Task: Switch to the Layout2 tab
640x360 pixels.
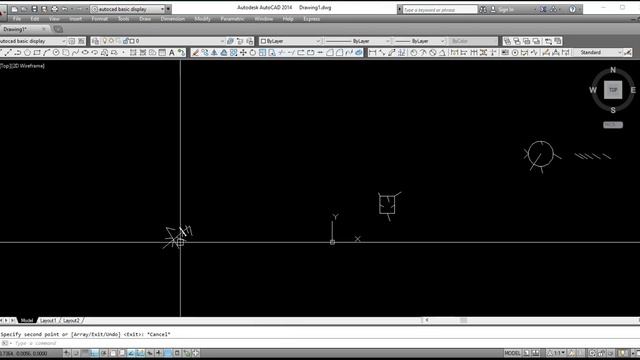Action: 71,320
